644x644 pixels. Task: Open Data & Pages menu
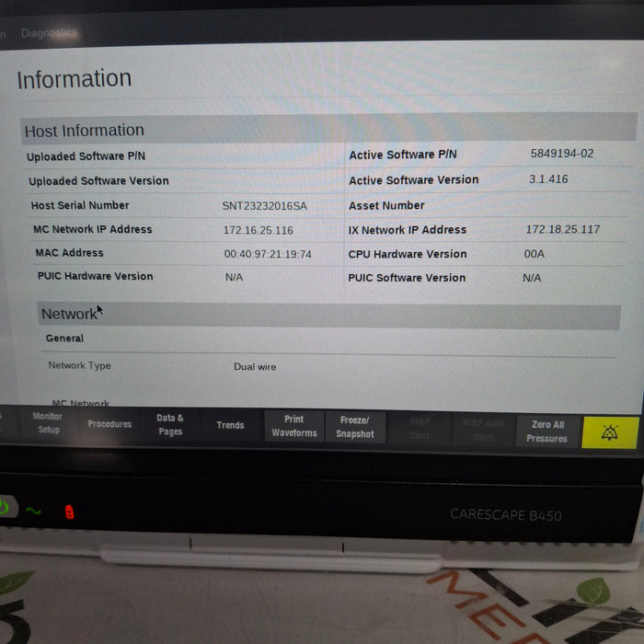[x=169, y=425]
